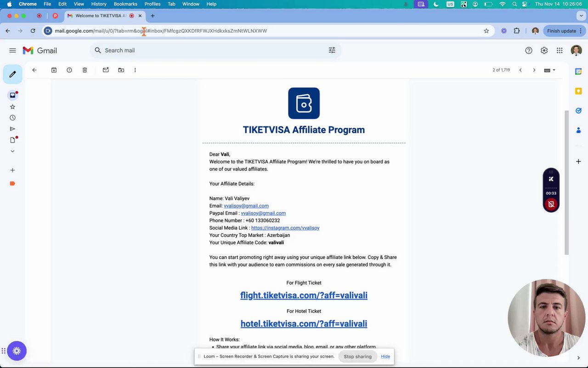Report this email as spam
Viewport: 588px width, 368px height.
point(69,70)
